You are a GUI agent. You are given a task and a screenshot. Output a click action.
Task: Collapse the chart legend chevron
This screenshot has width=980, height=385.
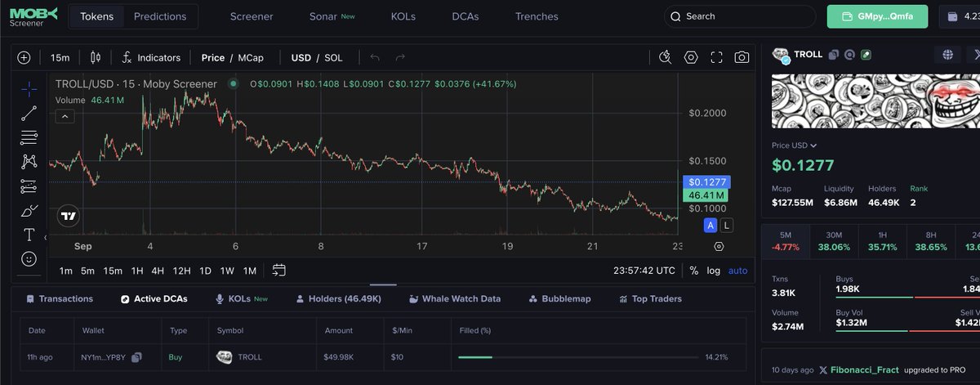65,117
